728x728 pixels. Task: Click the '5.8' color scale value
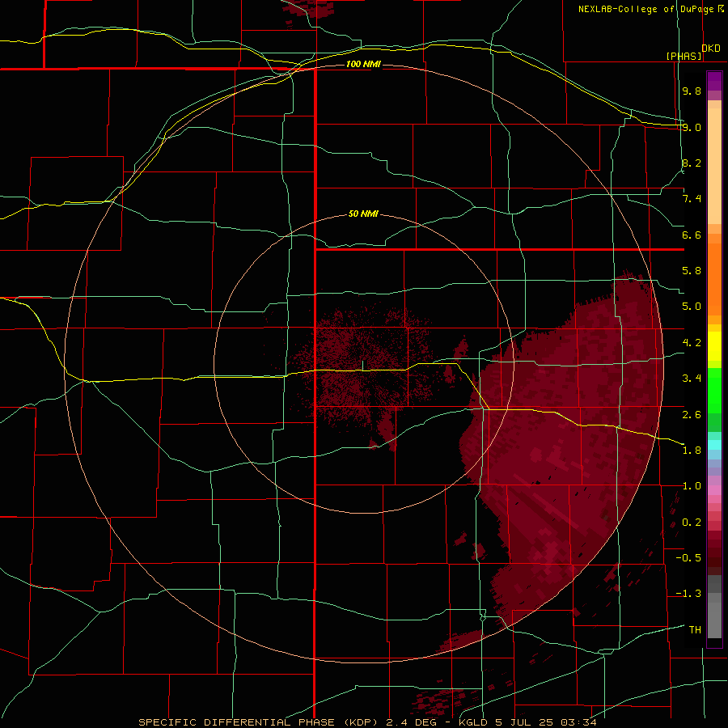click(692, 271)
